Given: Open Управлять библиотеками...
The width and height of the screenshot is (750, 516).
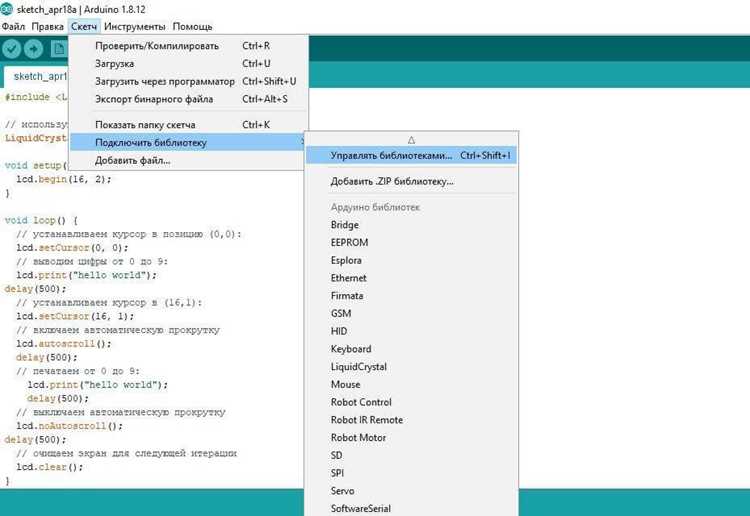Looking at the screenshot, I should 411,155.
